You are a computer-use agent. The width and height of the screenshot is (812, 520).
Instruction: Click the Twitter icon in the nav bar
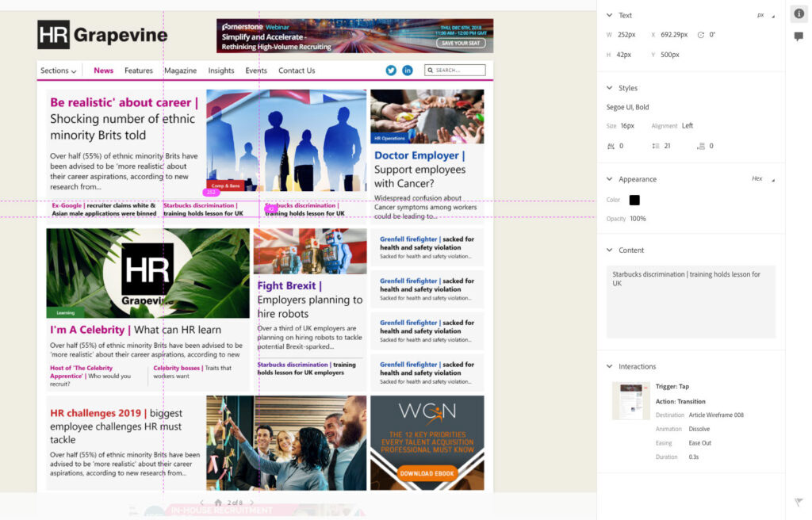coord(391,71)
